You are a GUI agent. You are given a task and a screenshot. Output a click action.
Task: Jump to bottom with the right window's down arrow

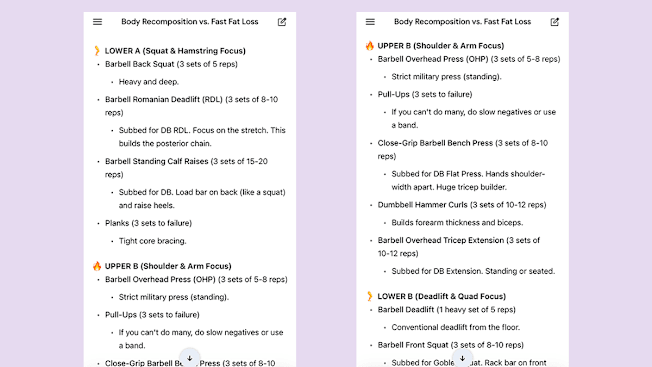[x=462, y=358]
